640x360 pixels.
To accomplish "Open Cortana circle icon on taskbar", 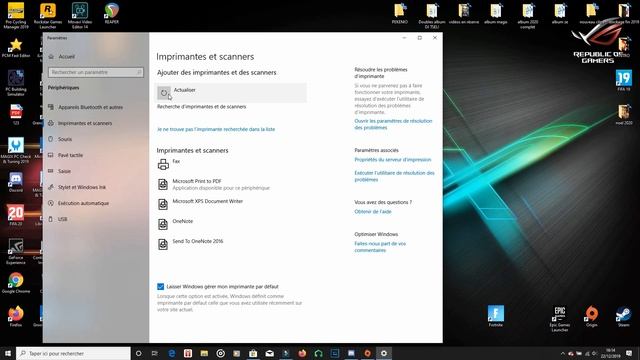I will [x=138, y=353].
